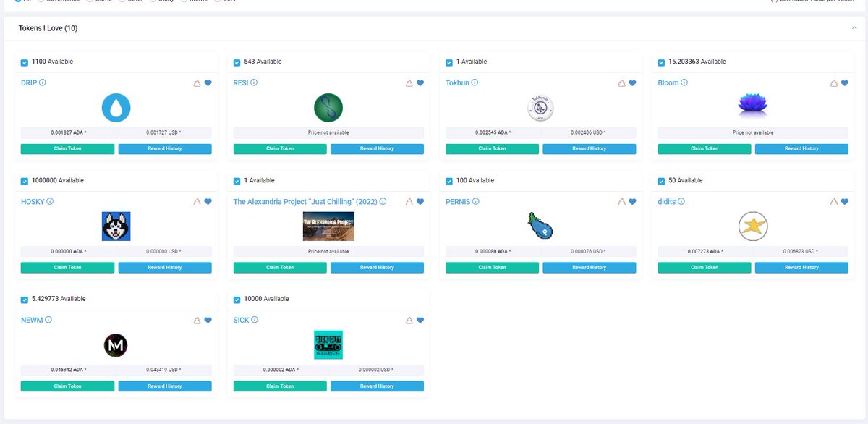This screenshot has height=424, width=868.
Task: Open the NEWM token name link
Action: pos(32,320)
